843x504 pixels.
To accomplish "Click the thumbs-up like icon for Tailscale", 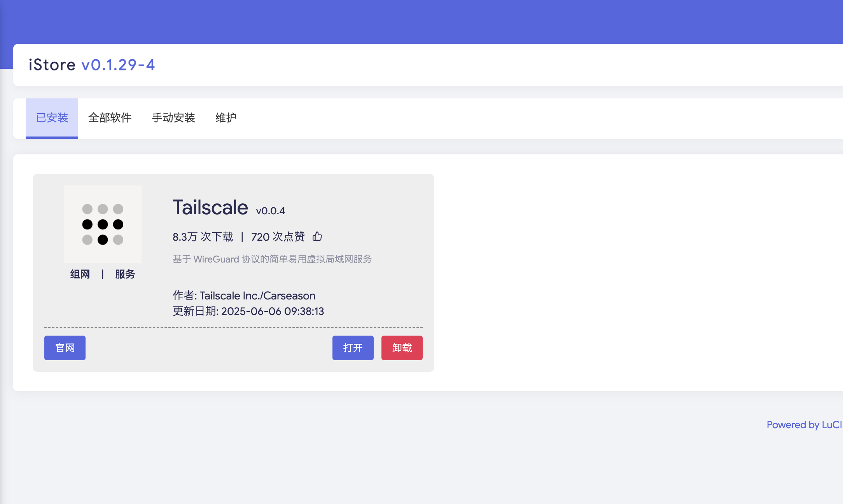I will pyautogui.click(x=317, y=236).
